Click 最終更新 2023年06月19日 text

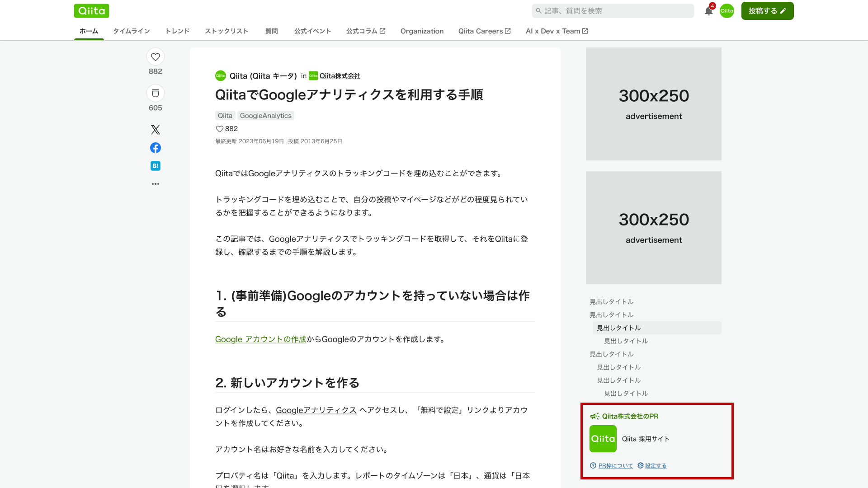250,141
